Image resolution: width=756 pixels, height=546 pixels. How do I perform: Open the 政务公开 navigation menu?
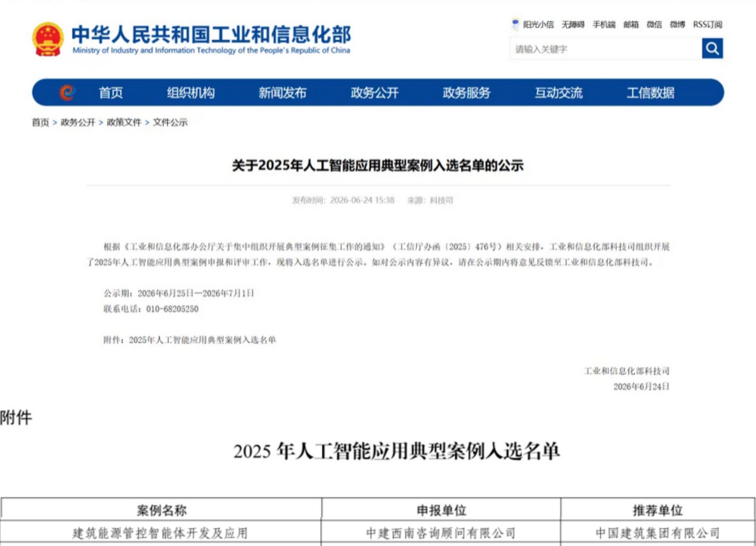[375, 92]
